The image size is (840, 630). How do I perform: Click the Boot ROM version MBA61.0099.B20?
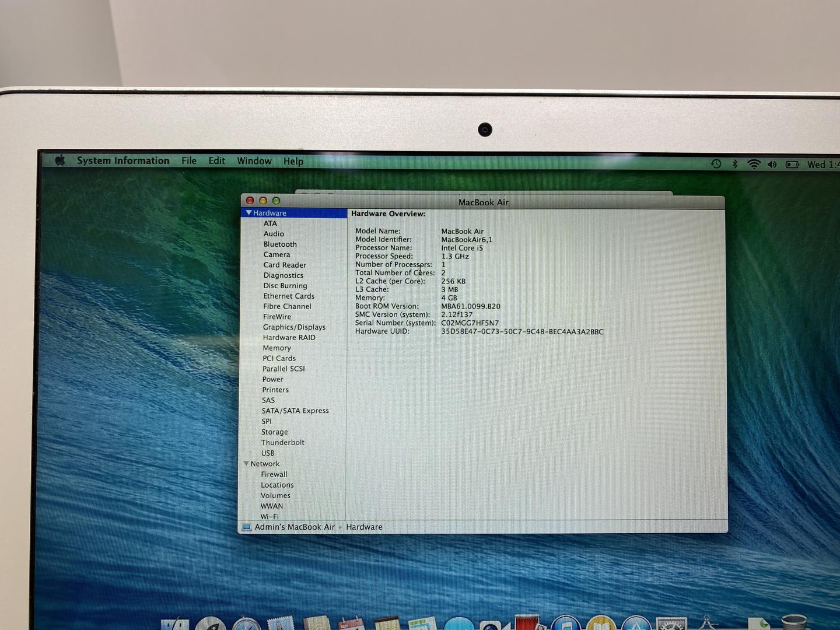(471, 306)
